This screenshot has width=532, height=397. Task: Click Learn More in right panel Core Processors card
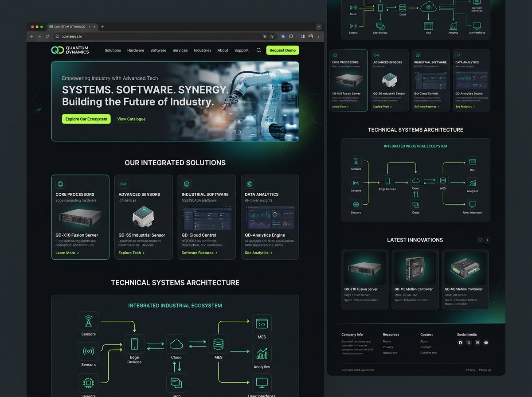340,107
